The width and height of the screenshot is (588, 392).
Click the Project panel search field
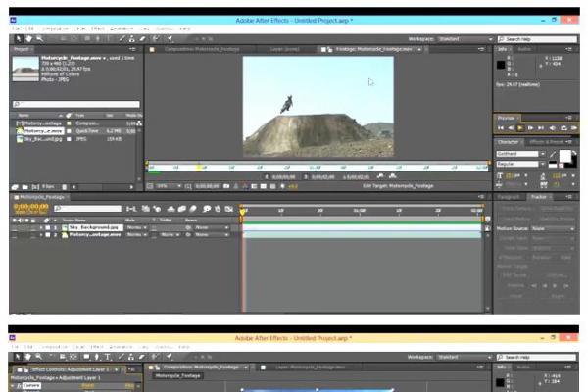[73, 104]
